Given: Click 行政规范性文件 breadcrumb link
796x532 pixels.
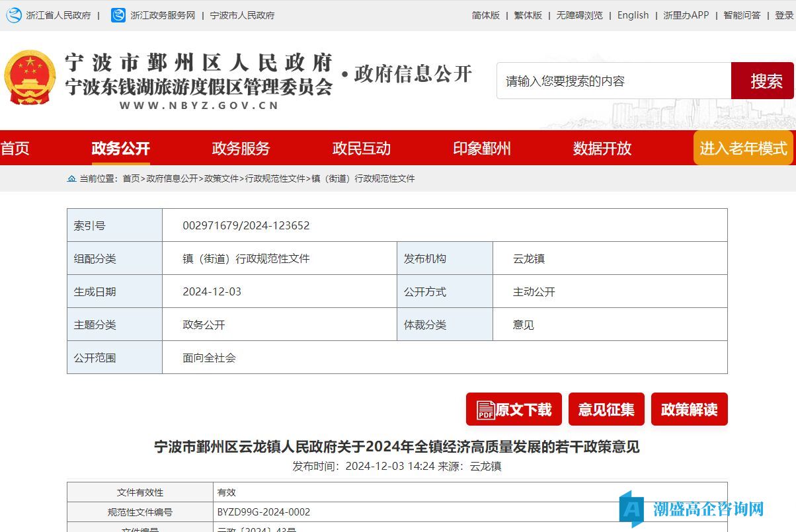Looking at the screenshot, I should point(275,179).
